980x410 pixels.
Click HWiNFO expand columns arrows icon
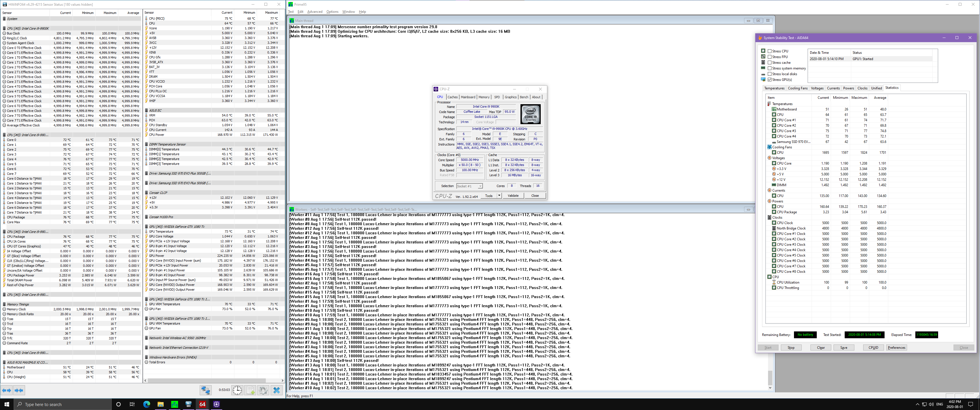(x=7, y=390)
